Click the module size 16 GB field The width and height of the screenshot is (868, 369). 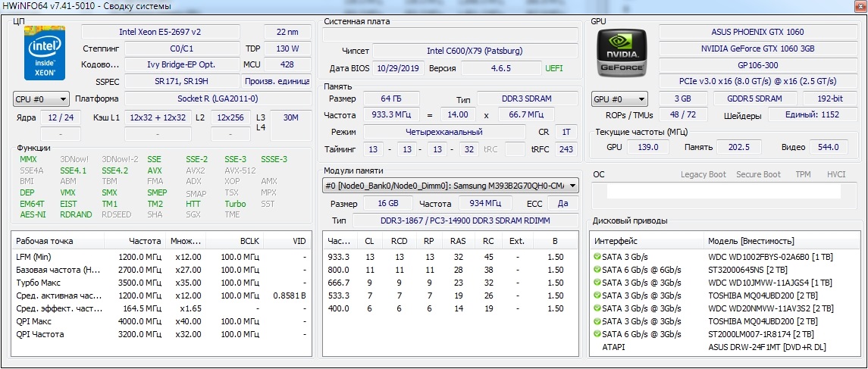tap(388, 203)
